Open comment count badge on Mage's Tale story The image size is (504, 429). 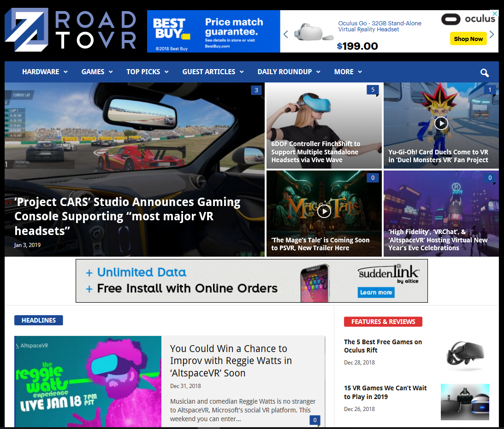click(373, 177)
